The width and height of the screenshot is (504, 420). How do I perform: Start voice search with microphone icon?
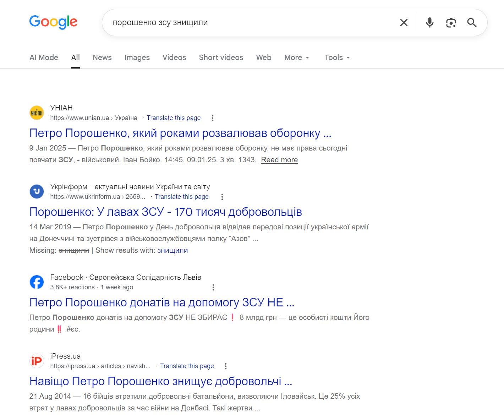coord(429,23)
